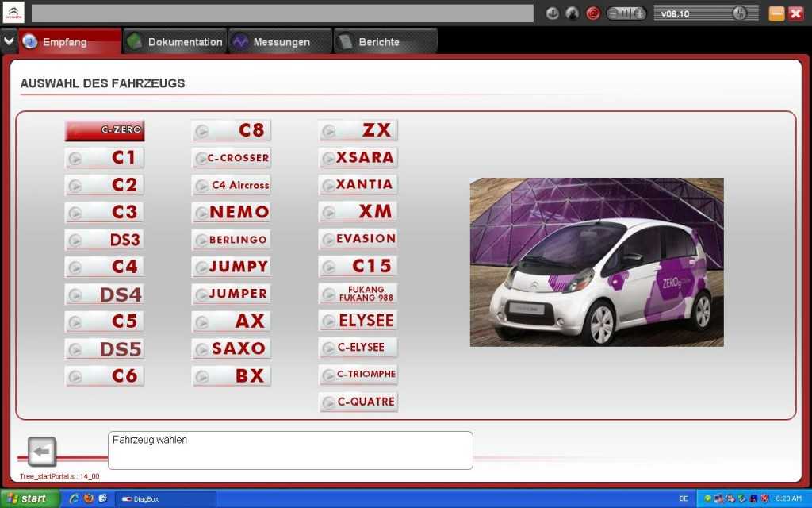Select the EVASION vehicle

358,239
